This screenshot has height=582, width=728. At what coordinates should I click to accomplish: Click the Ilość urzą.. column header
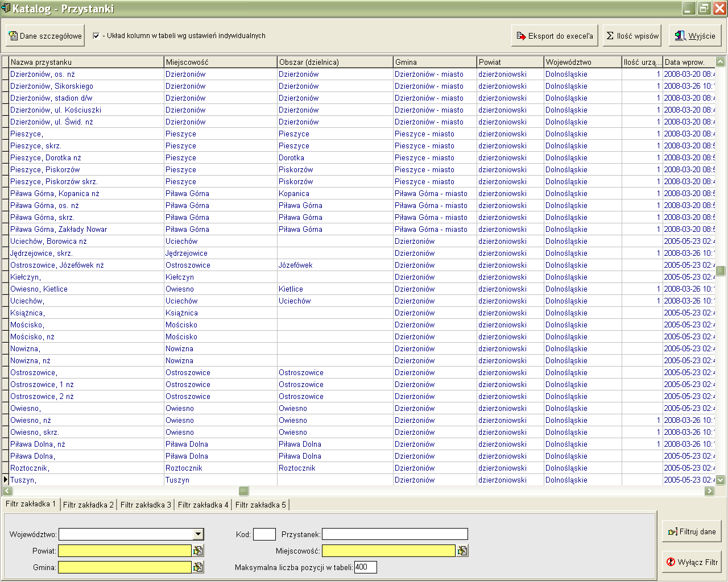pos(642,62)
